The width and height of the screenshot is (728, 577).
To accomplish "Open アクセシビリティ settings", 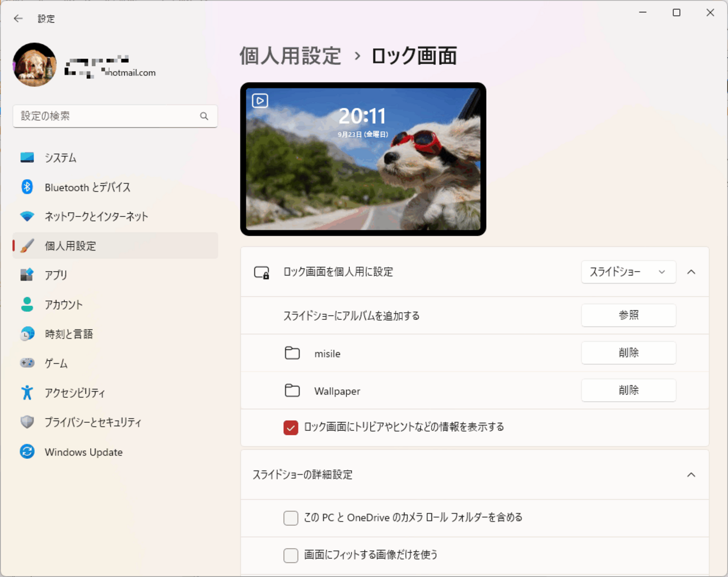I will pos(115,393).
